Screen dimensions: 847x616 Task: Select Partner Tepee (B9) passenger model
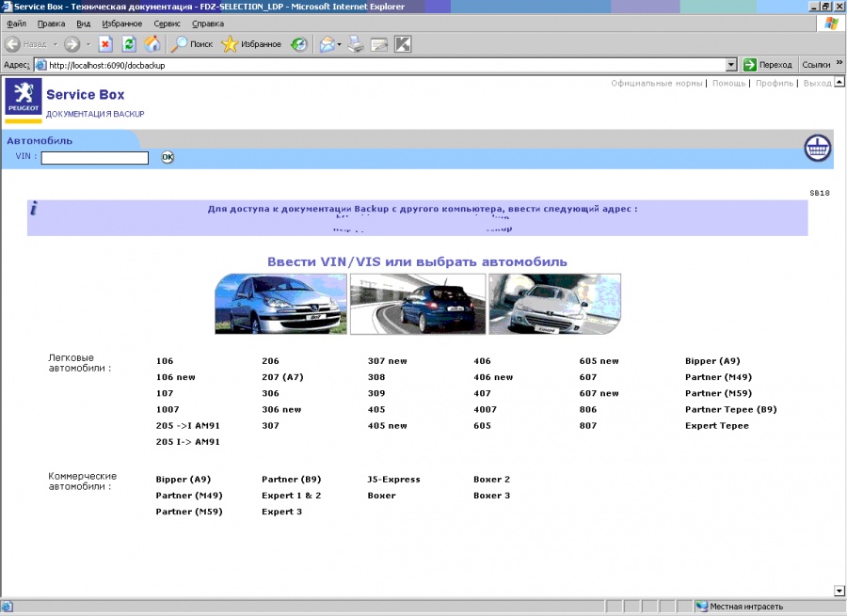(731, 410)
